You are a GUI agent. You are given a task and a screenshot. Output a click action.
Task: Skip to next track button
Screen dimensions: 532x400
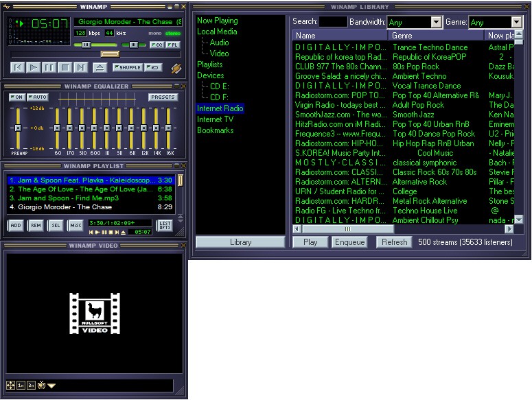(81, 67)
